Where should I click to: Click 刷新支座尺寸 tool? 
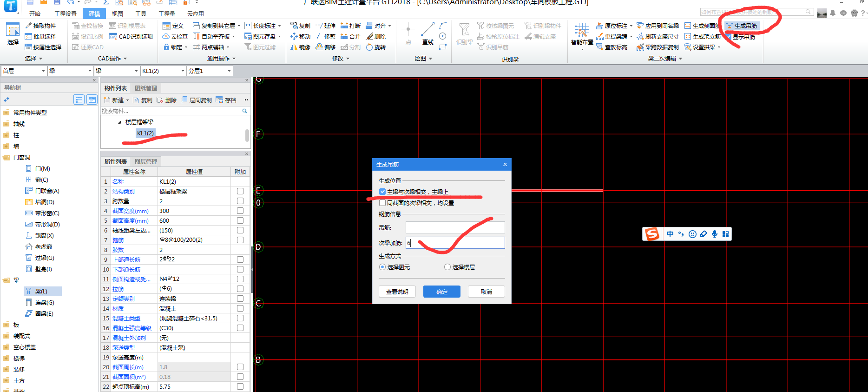click(658, 36)
